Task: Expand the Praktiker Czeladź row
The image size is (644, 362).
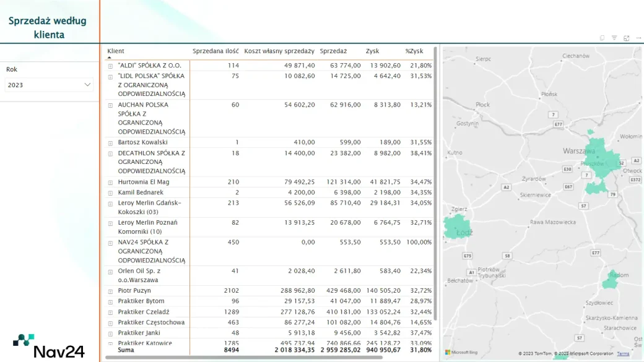Action: pos(110,312)
